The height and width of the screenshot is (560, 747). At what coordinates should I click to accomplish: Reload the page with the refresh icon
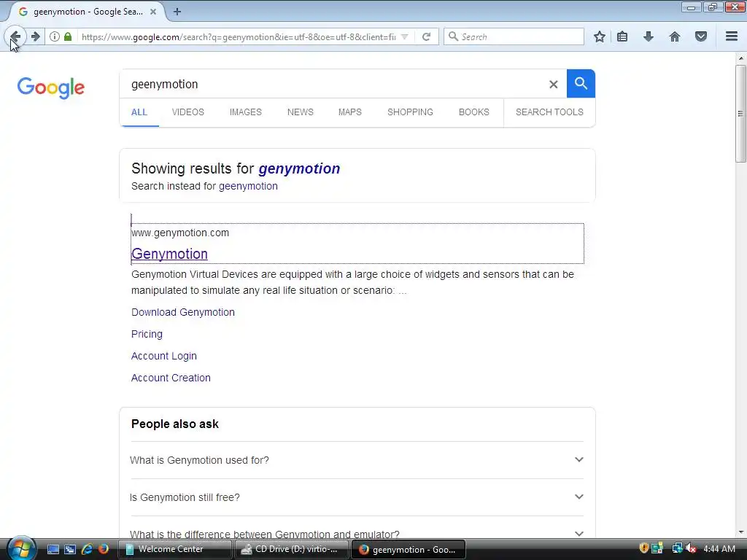[x=426, y=36]
